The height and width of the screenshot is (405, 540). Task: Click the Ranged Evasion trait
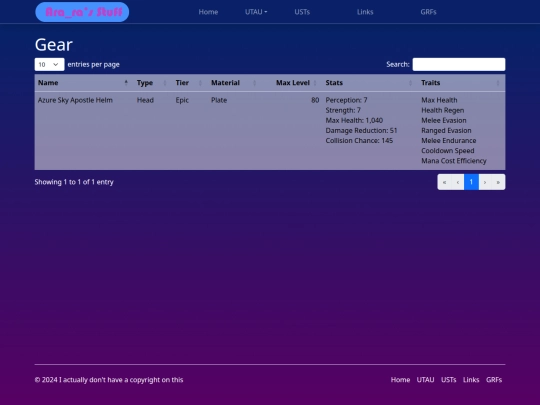coord(446,131)
